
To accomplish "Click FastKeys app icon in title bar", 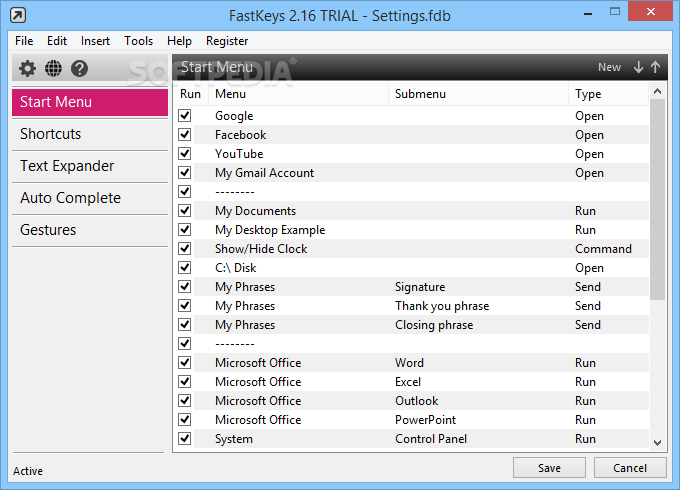I will [x=18, y=15].
